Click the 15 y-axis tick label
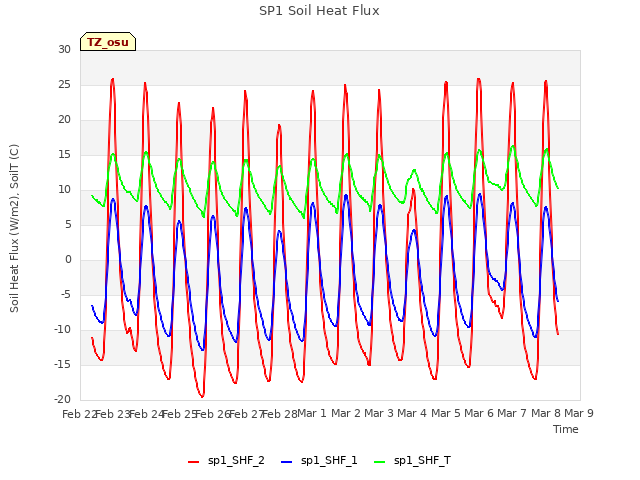The image size is (640, 480). coord(64,155)
